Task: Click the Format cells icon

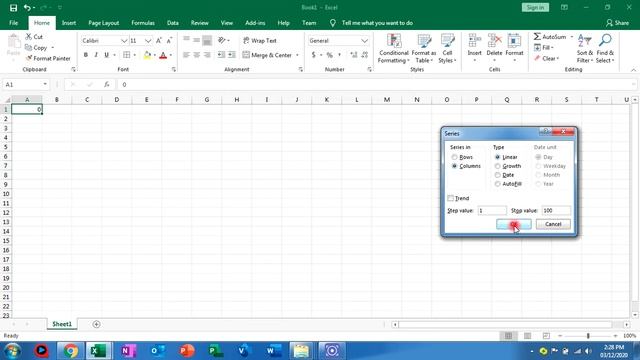Action: 514,41
